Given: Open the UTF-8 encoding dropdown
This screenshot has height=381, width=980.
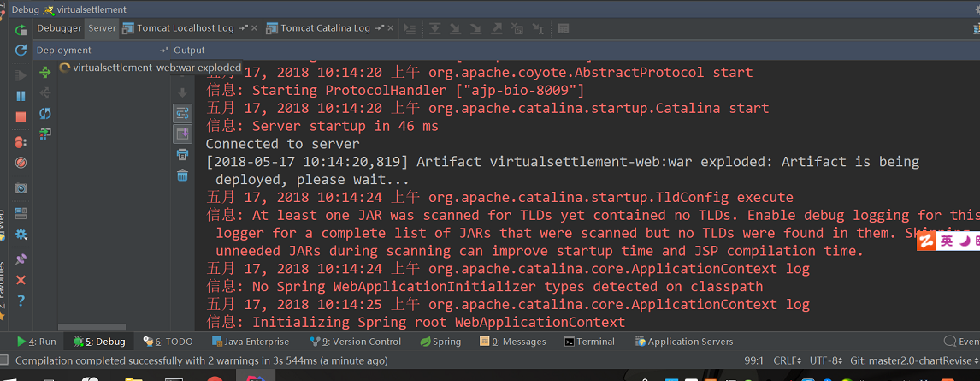Looking at the screenshot, I should (825, 361).
